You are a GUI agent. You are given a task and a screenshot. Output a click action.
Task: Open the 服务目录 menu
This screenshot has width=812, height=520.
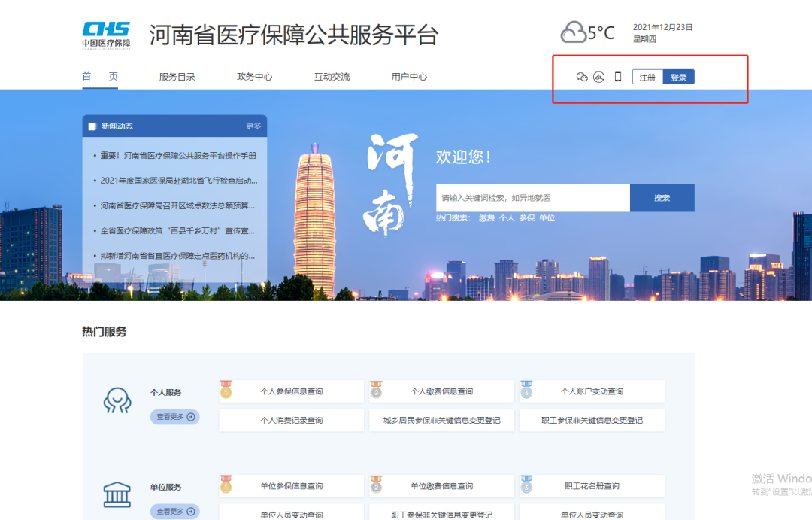tap(177, 76)
